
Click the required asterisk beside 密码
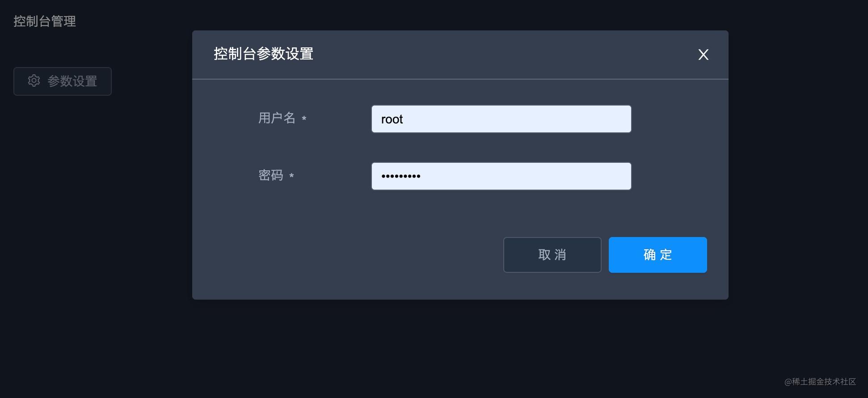pos(292,177)
